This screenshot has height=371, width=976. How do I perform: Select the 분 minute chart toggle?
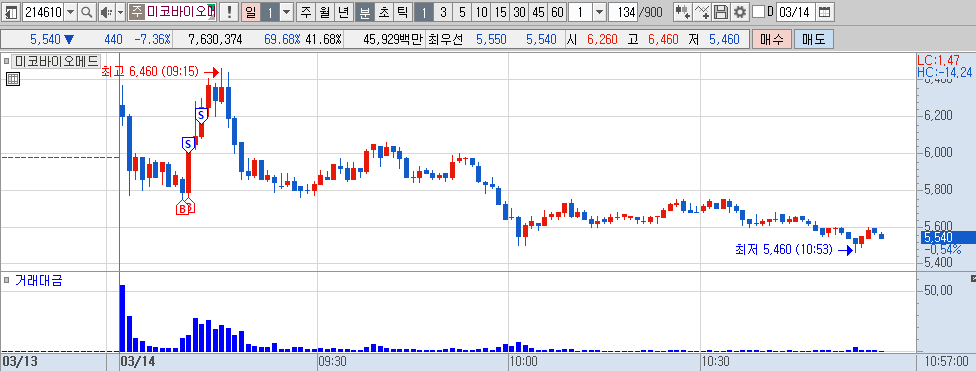[x=366, y=11]
